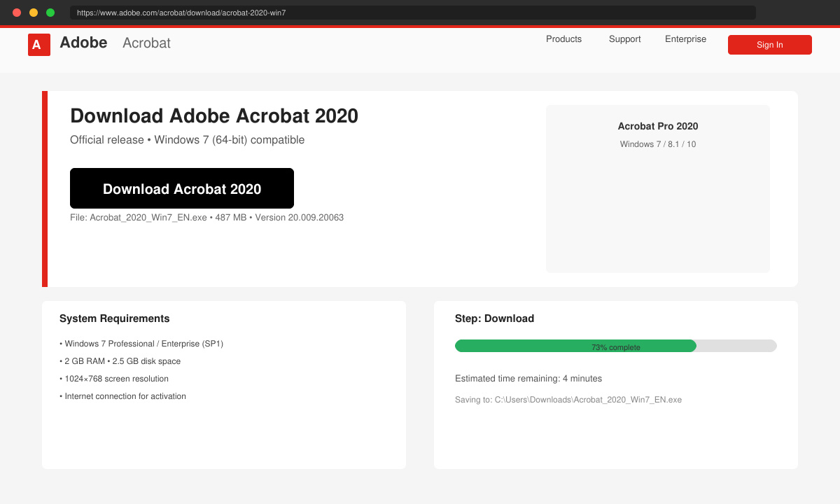Image resolution: width=840 pixels, height=504 pixels.
Task: Click the '73% complete' progress label
Action: 616,347
